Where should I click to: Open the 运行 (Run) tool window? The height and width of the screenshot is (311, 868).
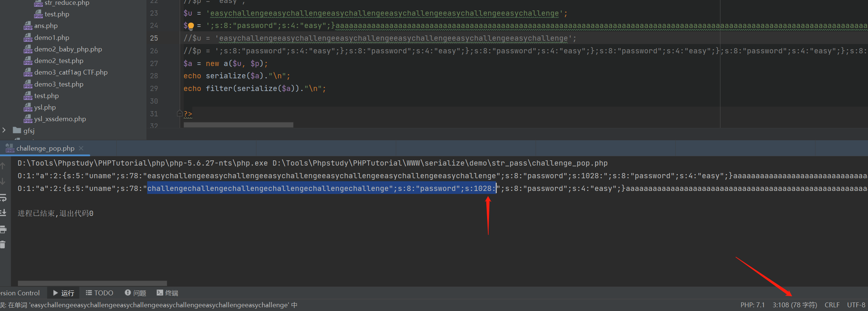coord(63,293)
